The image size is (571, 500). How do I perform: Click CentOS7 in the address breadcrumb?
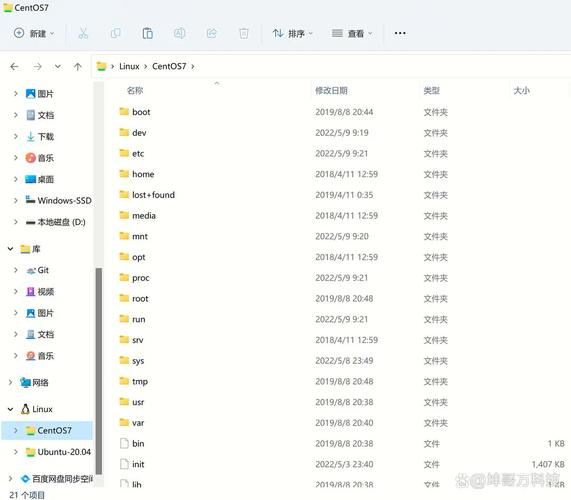tap(169, 66)
